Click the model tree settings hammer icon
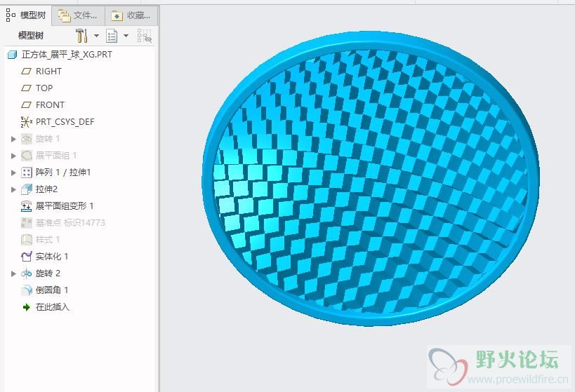Viewport: 575px width, 392px height. point(81,36)
